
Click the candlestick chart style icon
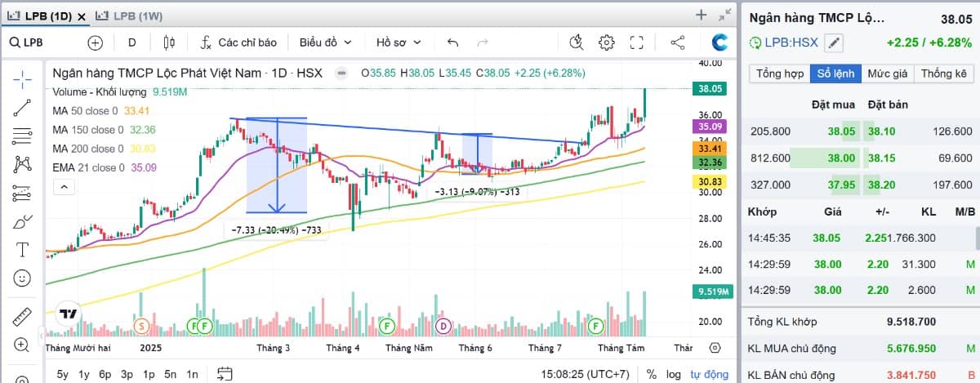click(x=169, y=42)
